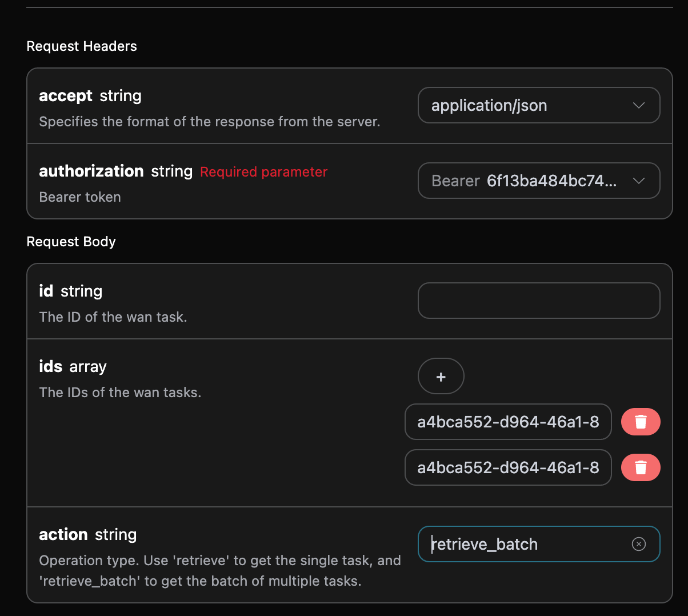Viewport: 688px width, 616px height.
Task: Delete the second ids array entry
Action: point(641,467)
